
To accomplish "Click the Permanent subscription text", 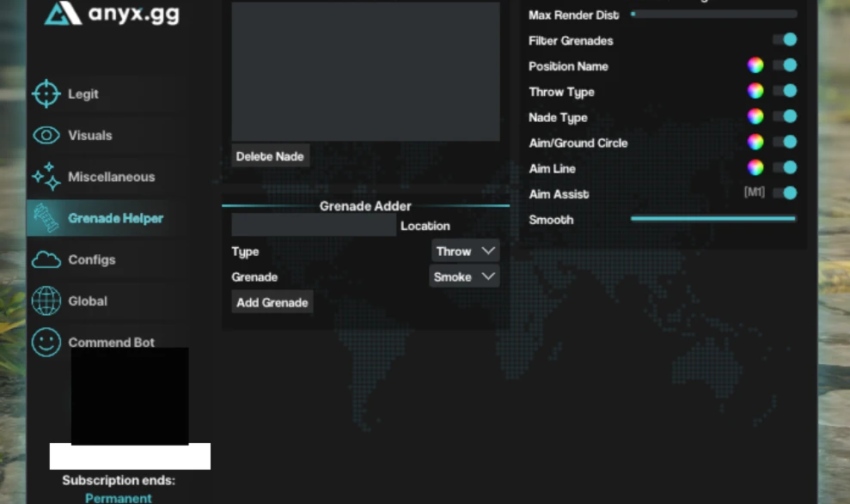I will tap(119, 498).
